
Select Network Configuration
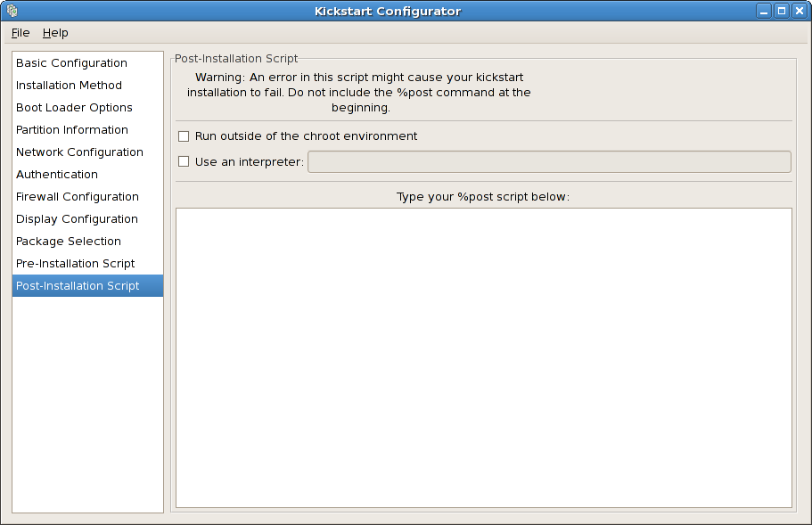79,152
